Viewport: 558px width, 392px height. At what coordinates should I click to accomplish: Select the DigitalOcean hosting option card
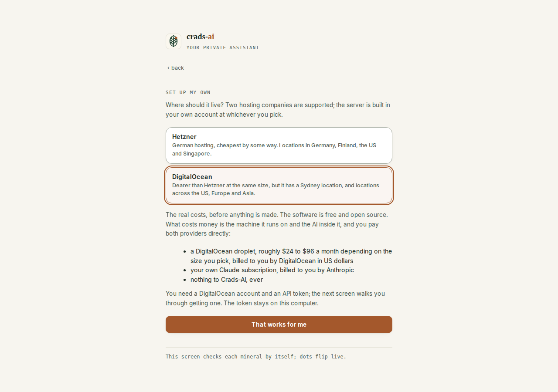[x=279, y=186]
